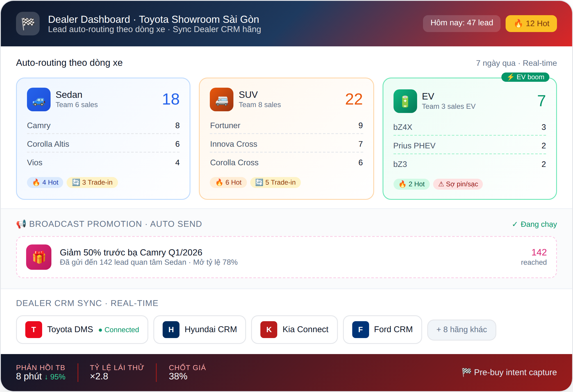Select the Camry lead row
The image size is (573, 392).
[x=103, y=125]
